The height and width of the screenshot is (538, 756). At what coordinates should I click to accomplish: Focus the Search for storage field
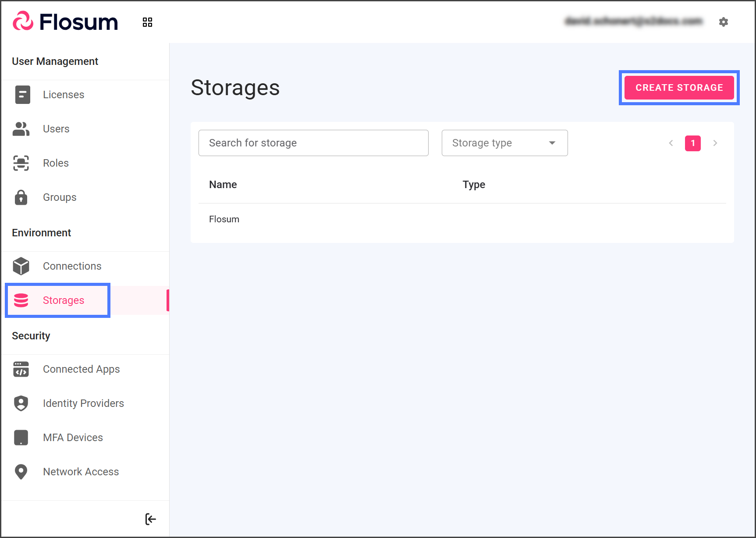click(313, 143)
